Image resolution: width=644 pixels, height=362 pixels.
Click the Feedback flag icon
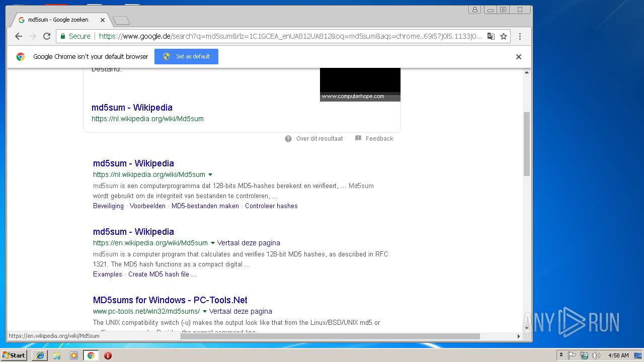358,138
